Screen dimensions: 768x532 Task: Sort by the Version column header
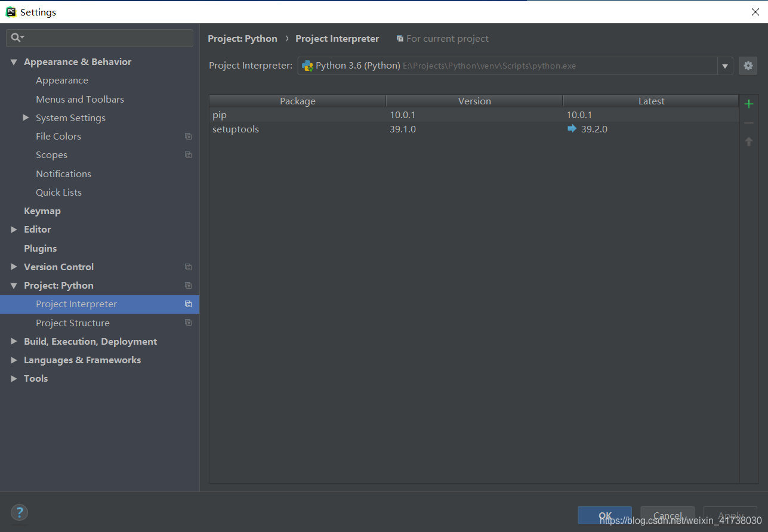(474, 101)
